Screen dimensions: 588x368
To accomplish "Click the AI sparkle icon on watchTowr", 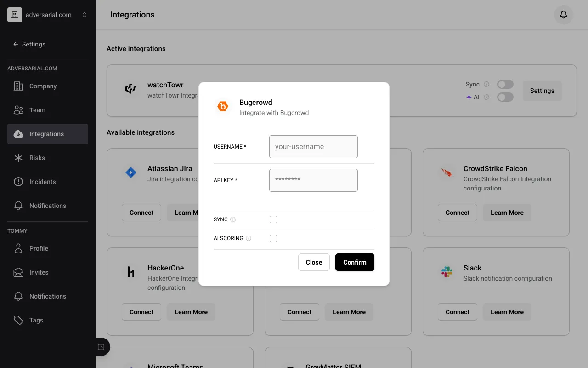I will click(x=469, y=97).
